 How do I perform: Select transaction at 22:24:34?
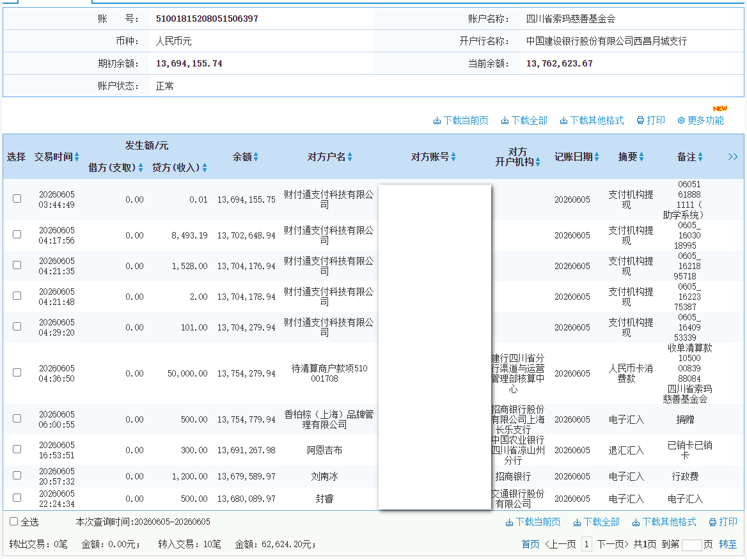click(17, 497)
